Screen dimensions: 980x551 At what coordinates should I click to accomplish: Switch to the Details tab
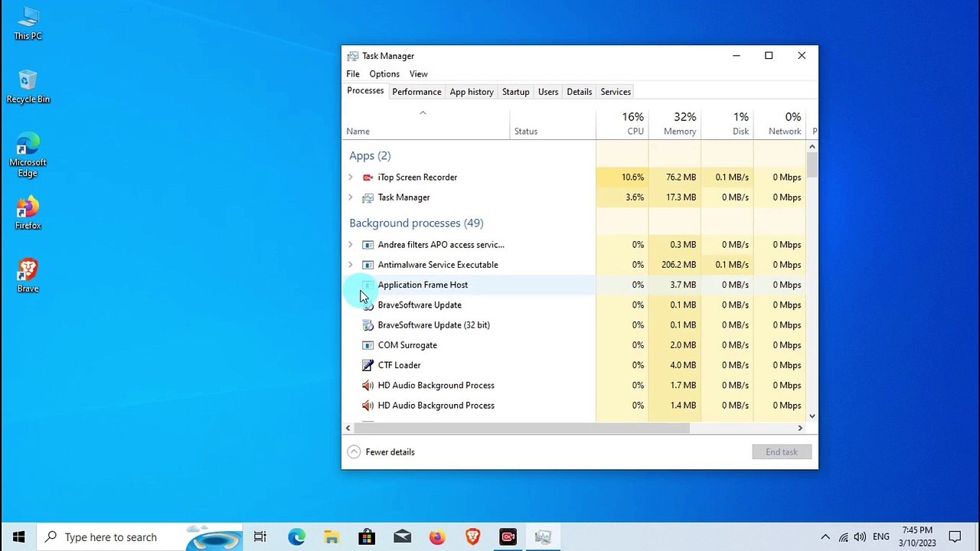tap(580, 92)
